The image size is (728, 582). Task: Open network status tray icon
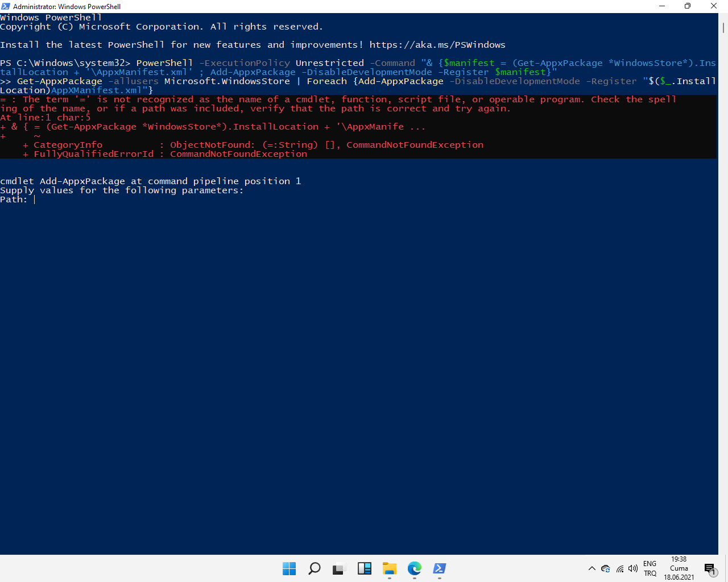620,568
